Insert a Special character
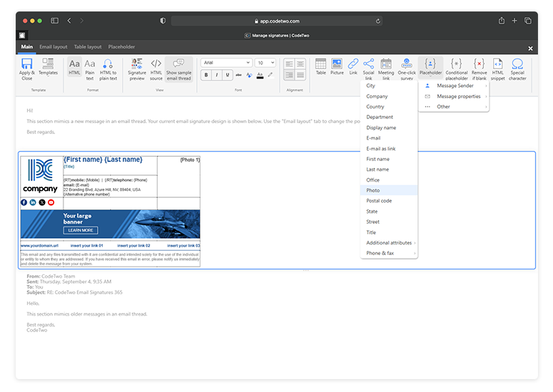The width and height of the screenshot is (553, 392). (517, 69)
